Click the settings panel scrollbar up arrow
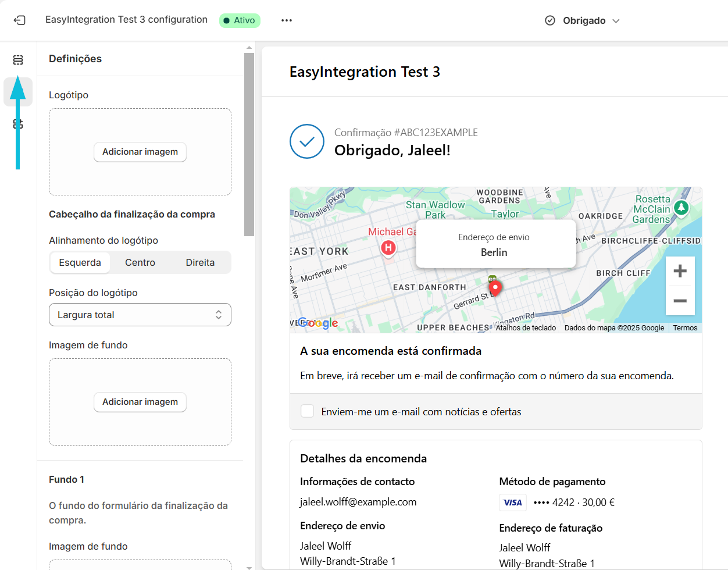Viewport: 728px width, 570px height. coord(249,48)
